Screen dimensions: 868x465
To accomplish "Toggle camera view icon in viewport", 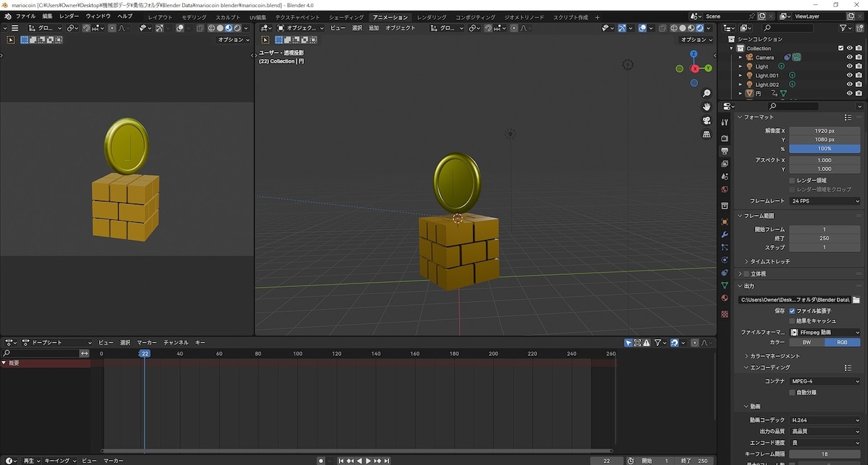I will click(706, 120).
